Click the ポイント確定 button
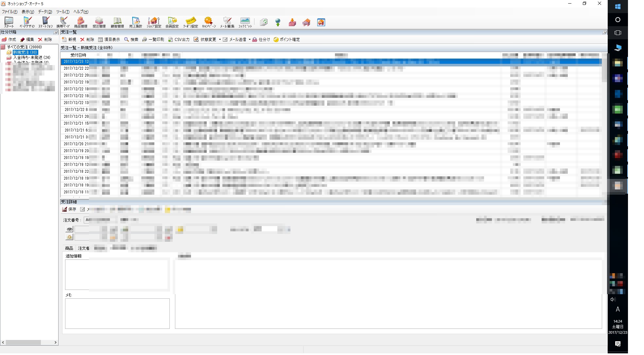Screen dimensions: 644x355 [287, 40]
